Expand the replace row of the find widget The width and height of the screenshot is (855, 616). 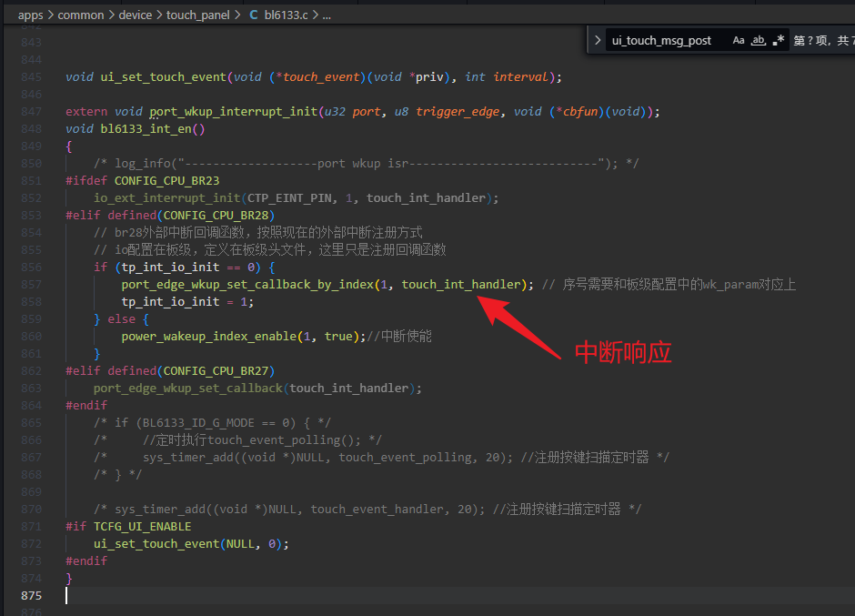(x=598, y=40)
